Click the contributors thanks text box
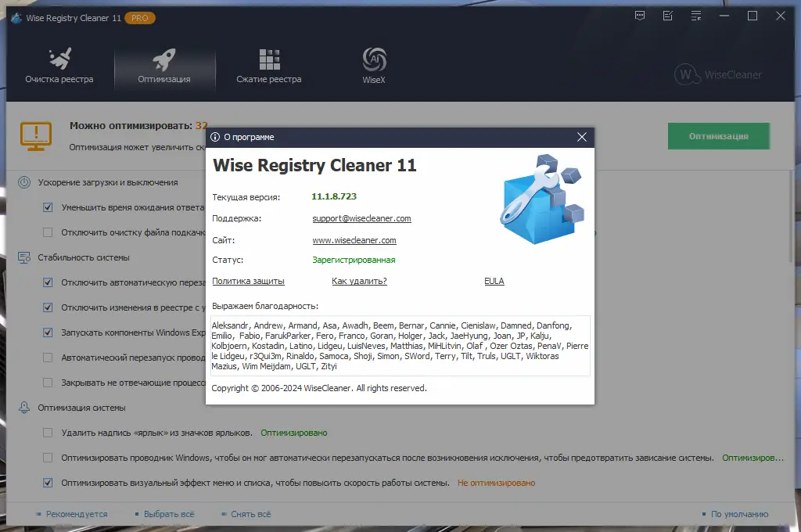This screenshot has height=532, width=801. point(400,346)
